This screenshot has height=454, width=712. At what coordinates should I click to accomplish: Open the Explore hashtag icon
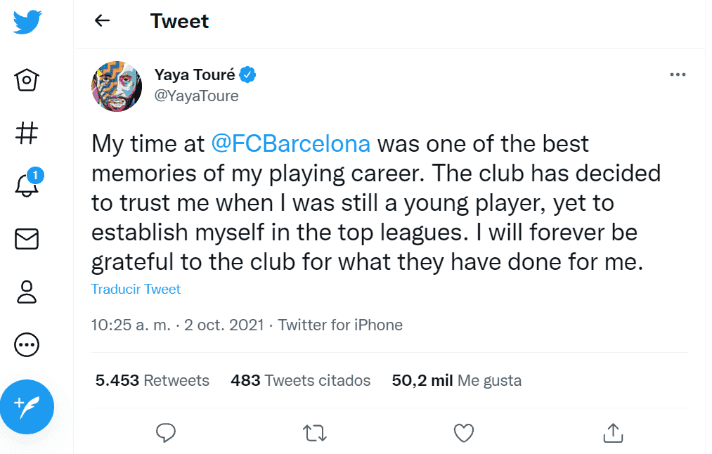click(x=27, y=132)
